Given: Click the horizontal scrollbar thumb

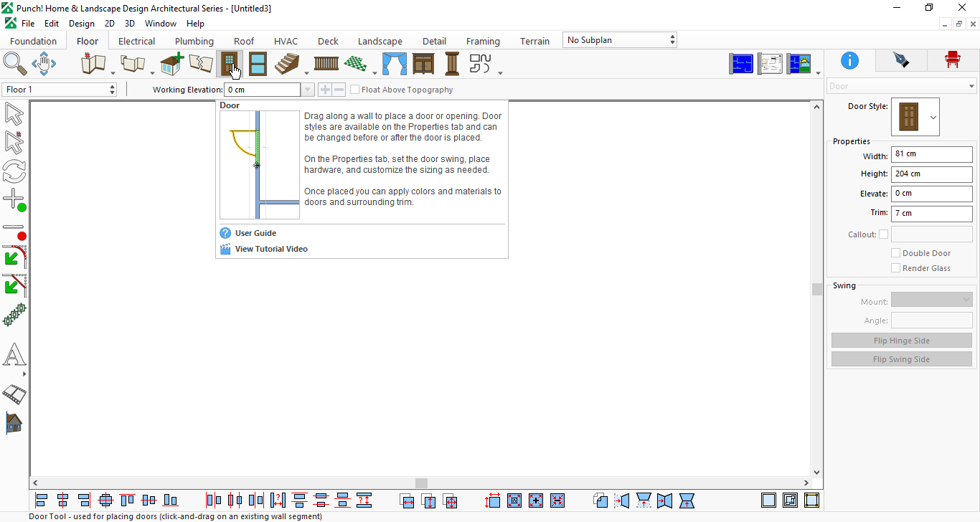Looking at the screenshot, I should click(x=421, y=483).
